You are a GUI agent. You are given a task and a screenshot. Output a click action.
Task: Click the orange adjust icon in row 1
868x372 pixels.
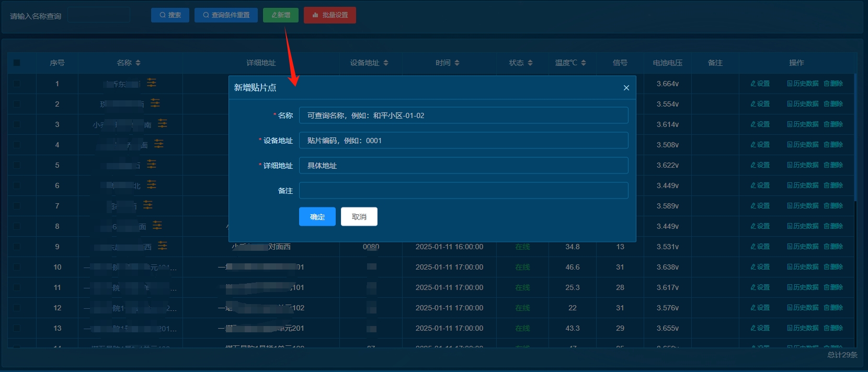click(x=151, y=83)
